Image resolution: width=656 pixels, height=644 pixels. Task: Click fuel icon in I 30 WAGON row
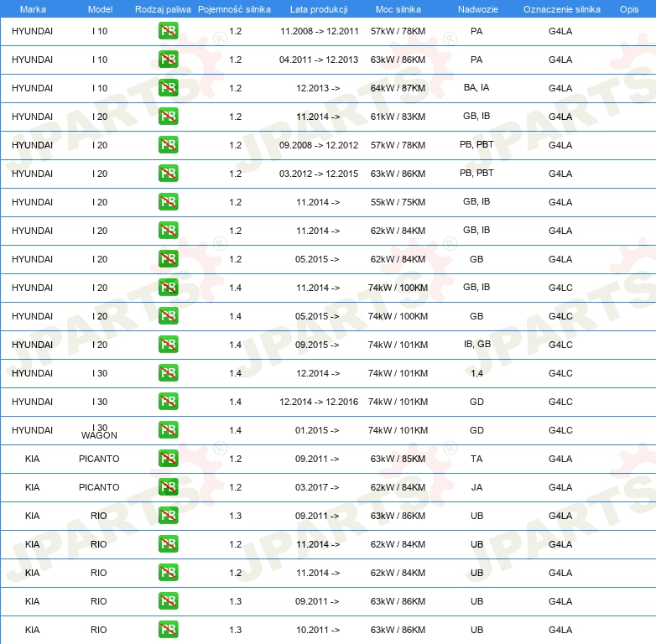tap(168, 430)
